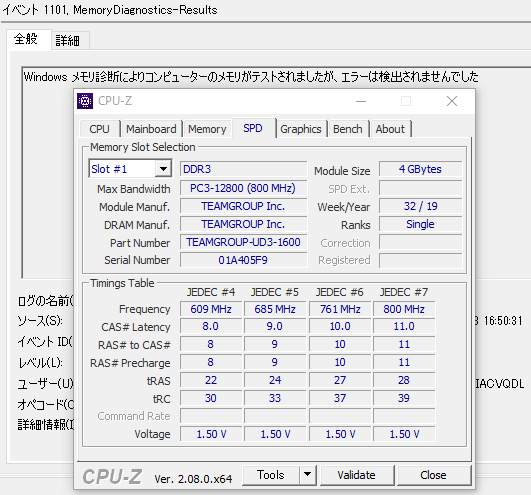Image resolution: width=531 pixels, height=495 pixels.
Task: Open the Bench tab
Action: click(x=348, y=129)
